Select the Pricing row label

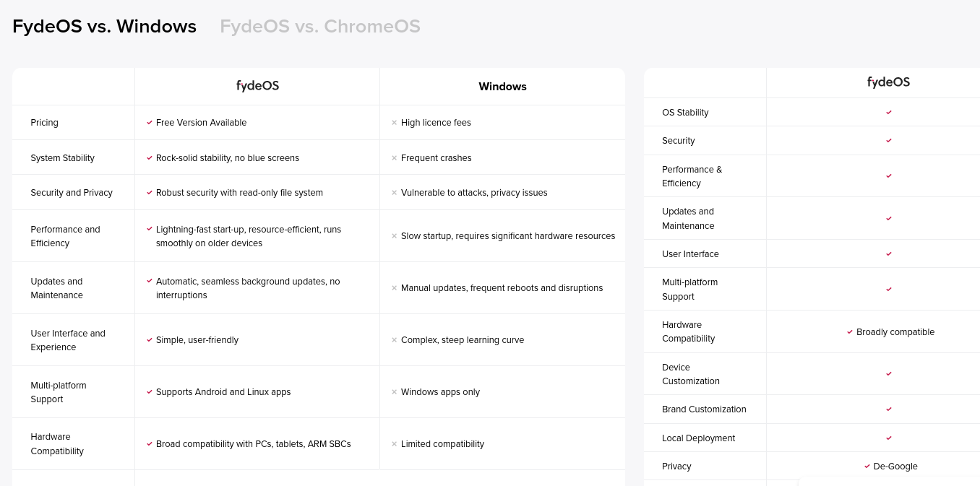pyautogui.click(x=44, y=123)
